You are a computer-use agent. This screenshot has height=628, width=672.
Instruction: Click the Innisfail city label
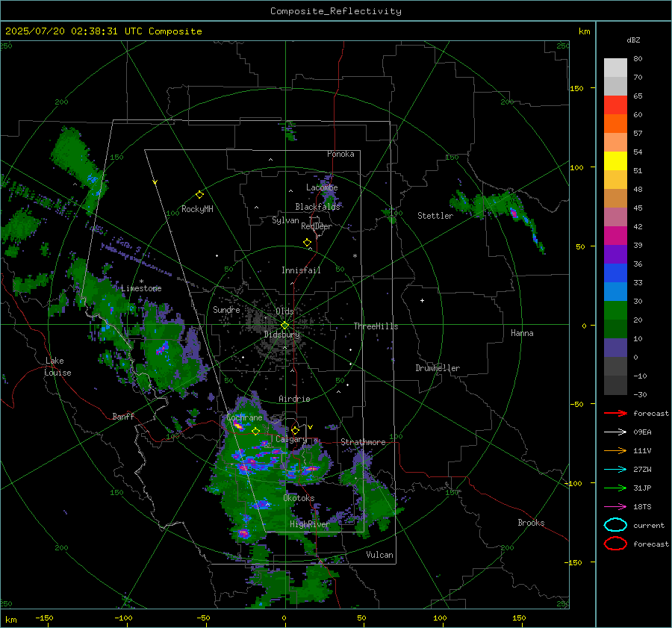click(301, 270)
